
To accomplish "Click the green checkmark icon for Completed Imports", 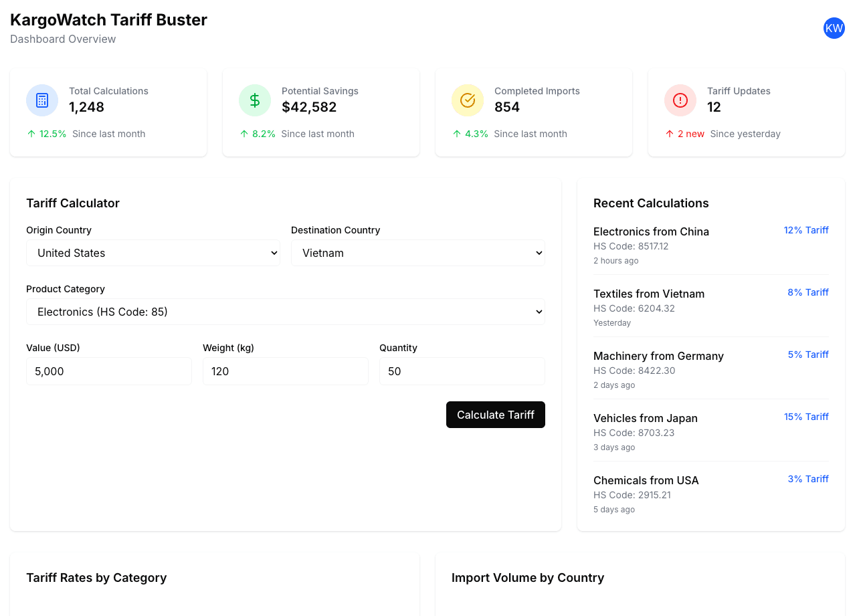I will click(x=467, y=100).
